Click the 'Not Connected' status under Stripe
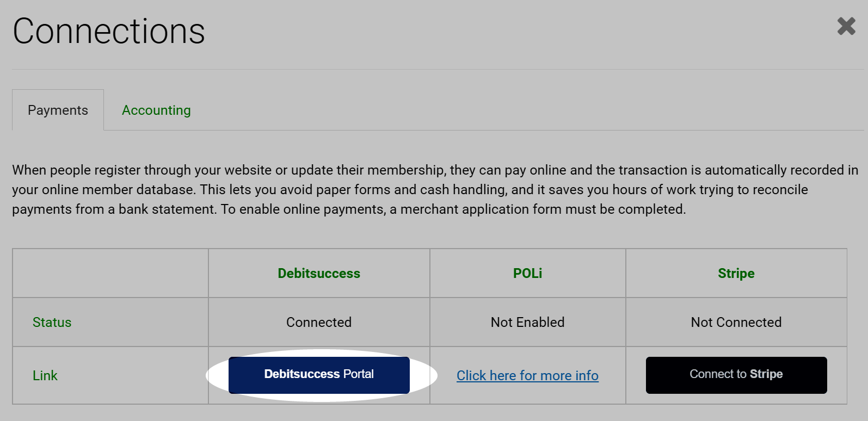 (x=736, y=322)
